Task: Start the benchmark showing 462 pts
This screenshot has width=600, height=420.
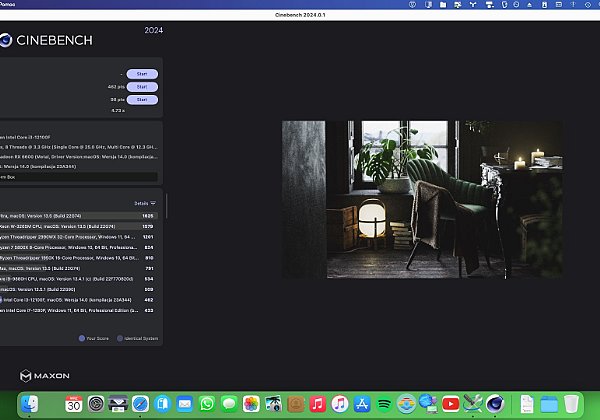Action: (142, 87)
